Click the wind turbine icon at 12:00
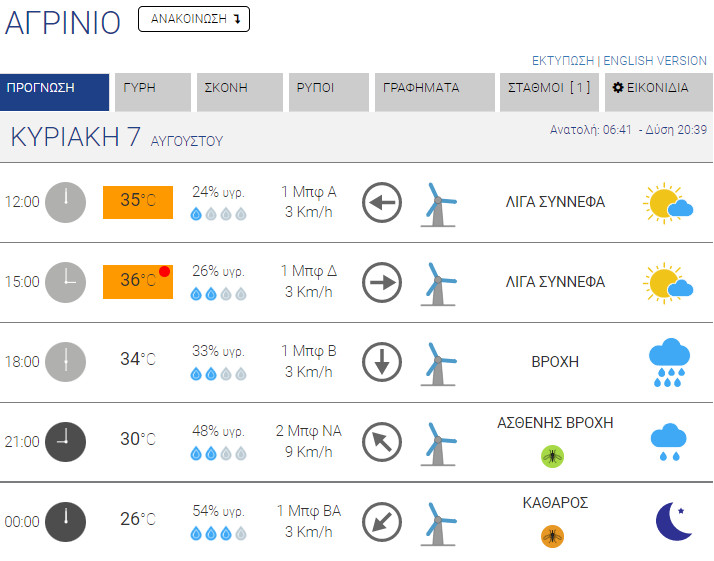 pos(436,203)
